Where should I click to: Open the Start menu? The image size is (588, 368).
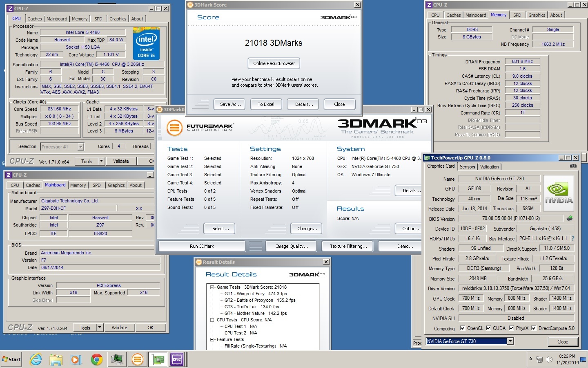pyautogui.click(x=11, y=359)
